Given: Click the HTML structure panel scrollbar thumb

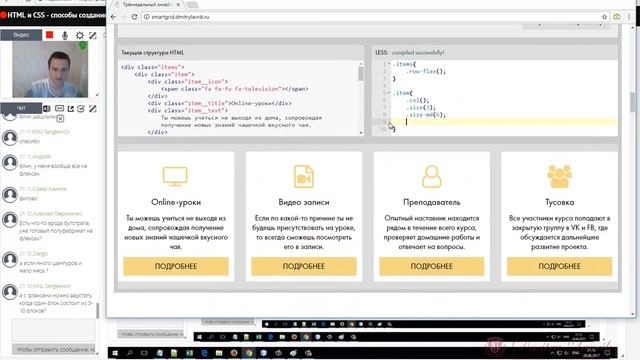Looking at the screenshot, I should [x=360, y=73].
